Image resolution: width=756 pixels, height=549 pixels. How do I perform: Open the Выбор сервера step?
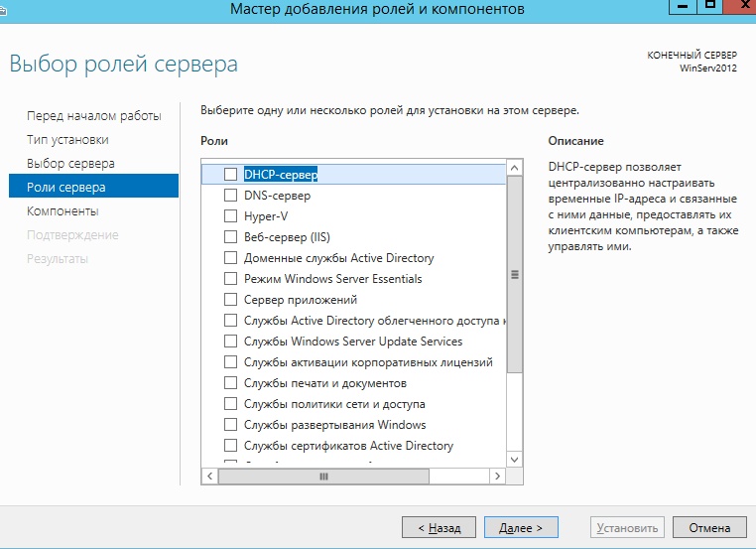click(x=70, y=164)
